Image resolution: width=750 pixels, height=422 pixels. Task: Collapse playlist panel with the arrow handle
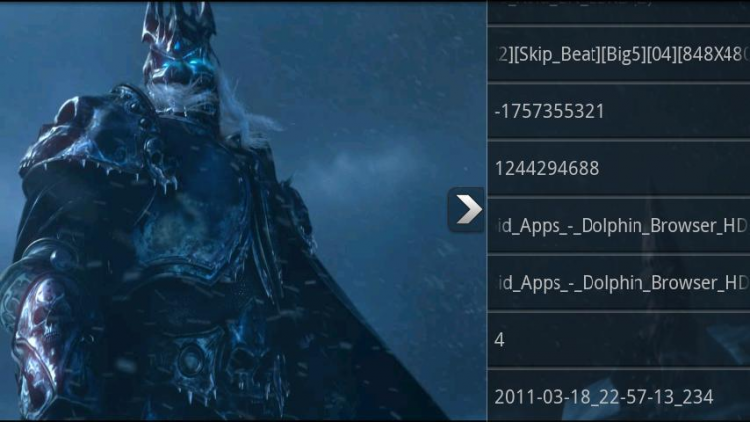point(466,210)
